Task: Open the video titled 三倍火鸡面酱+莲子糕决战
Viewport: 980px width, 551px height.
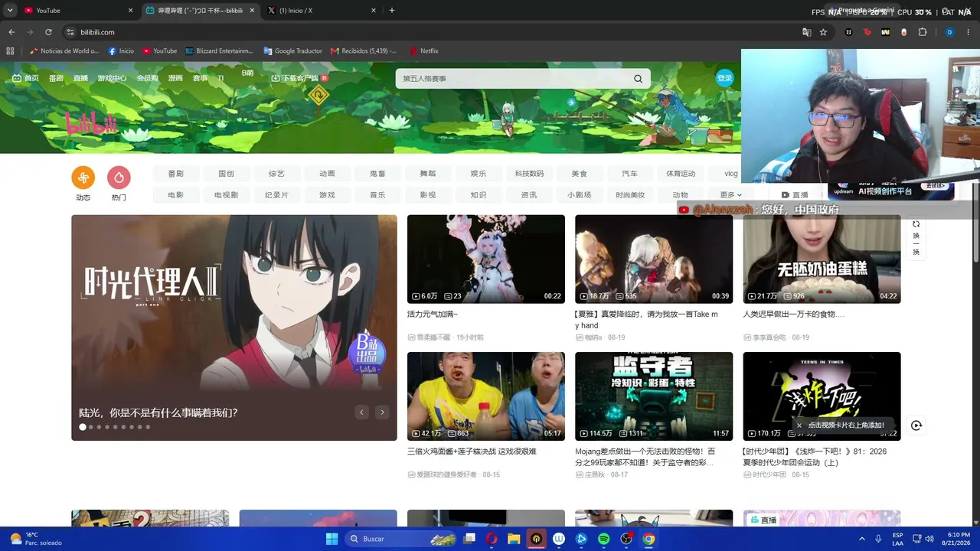Action: click(472, 452)
